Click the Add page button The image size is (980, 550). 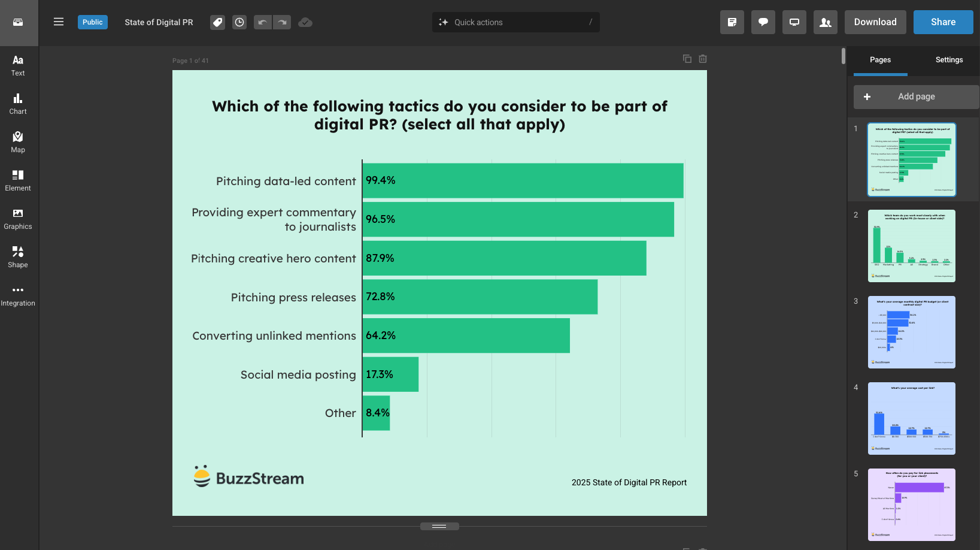915,96
